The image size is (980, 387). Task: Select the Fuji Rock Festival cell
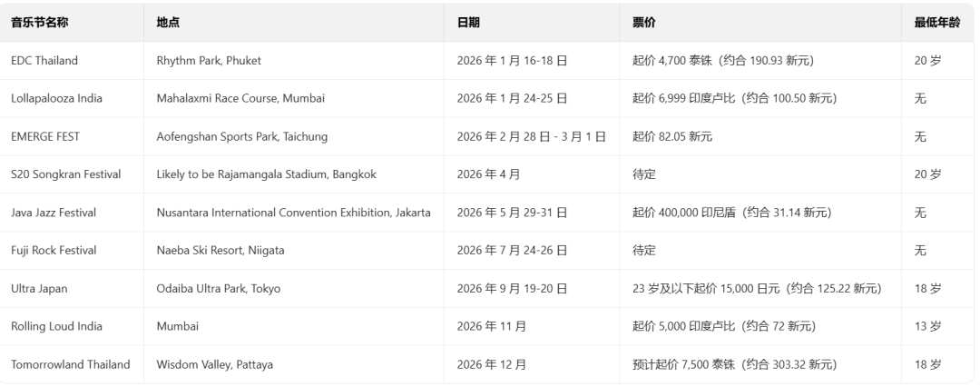coord(54,251)
